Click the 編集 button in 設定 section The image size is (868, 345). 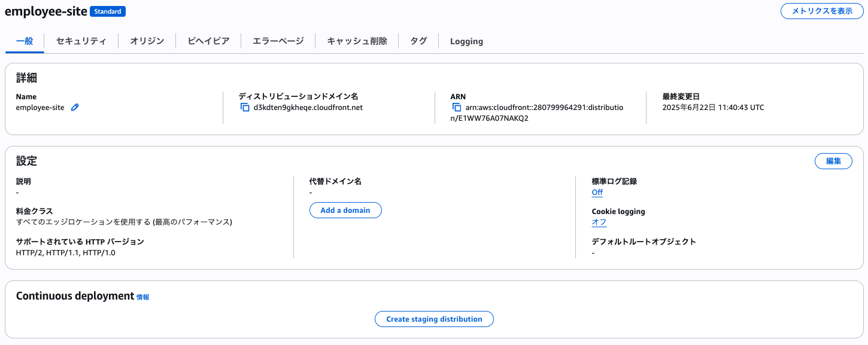tap(833, 161)
